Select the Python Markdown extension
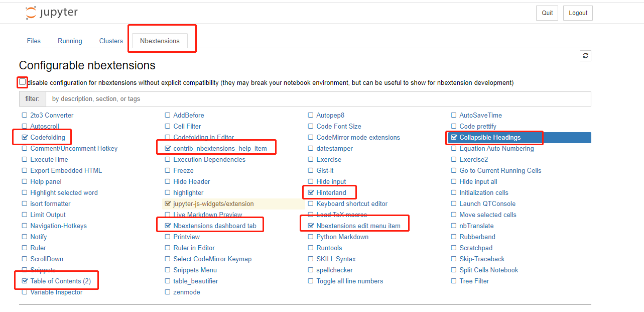This screenshot has width=644, height=312. [x=342, y=237]
